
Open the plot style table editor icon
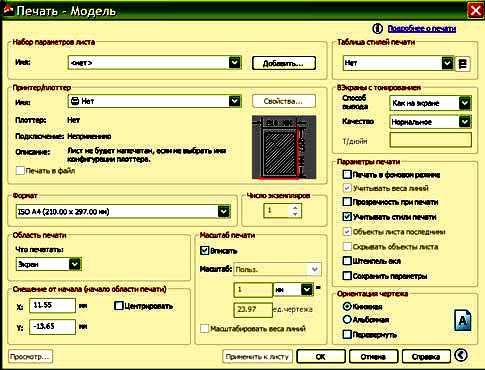coord(463,63)
